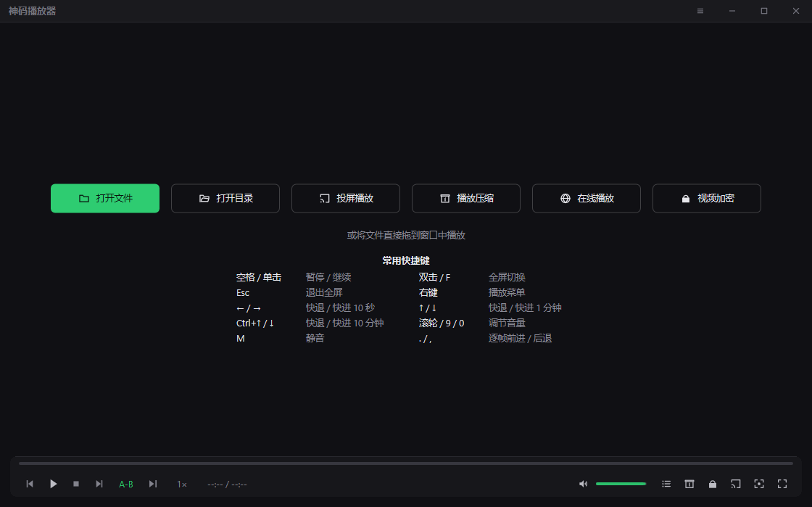This screenshot has height=507, width=812.
Task: Click the 常用快捷键 heading
Action: point(406,260)
